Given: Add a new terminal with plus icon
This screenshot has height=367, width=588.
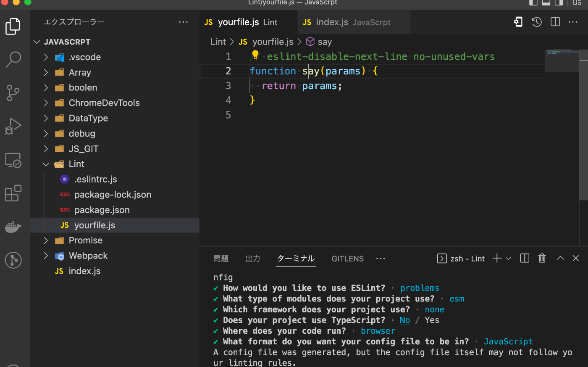Looking at the screenshot, I should click(497, 258).
